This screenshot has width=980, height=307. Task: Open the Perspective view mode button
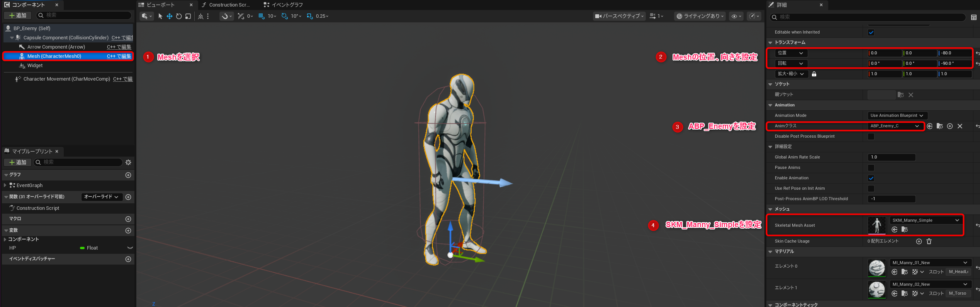coord(619,16)
